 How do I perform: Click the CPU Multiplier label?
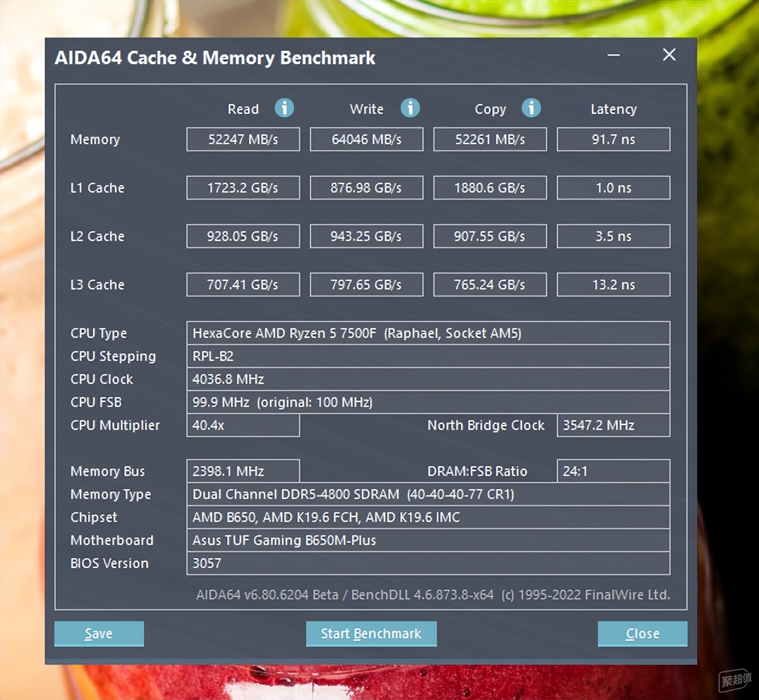pyautogui.click(x=115, y=426)
